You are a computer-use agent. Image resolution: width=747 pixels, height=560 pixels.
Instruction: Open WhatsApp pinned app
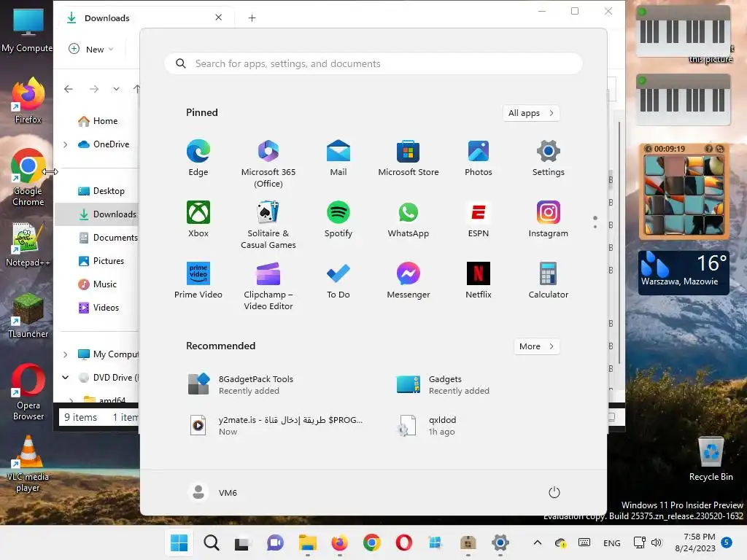[409, 219]
